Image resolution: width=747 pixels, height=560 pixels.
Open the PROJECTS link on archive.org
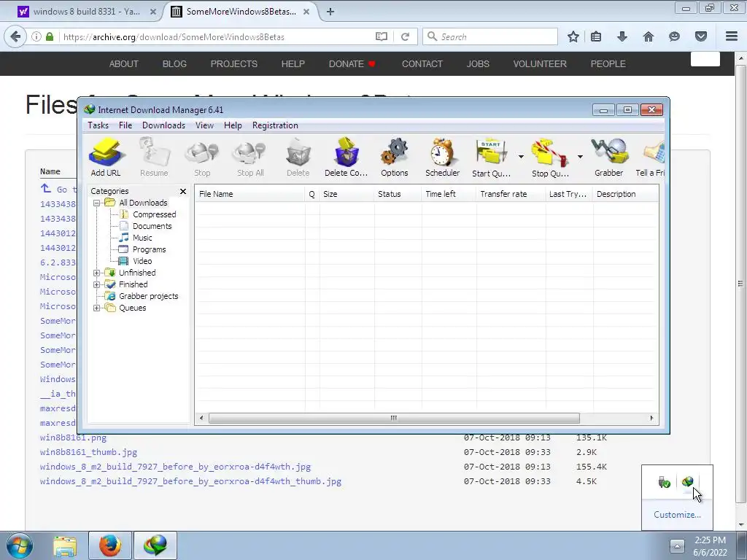[x=234, y=64]
